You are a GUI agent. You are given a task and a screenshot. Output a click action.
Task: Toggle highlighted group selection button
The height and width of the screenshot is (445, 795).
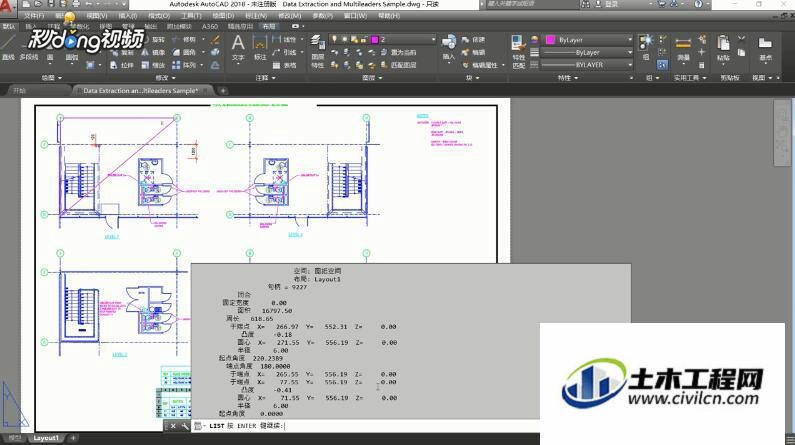coord(662,65)
